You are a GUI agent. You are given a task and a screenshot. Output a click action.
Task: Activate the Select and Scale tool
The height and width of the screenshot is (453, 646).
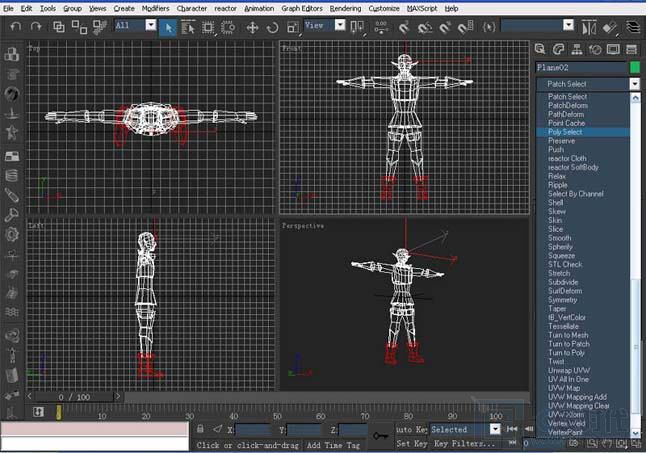pyautogui.click(x=293, y=28)
